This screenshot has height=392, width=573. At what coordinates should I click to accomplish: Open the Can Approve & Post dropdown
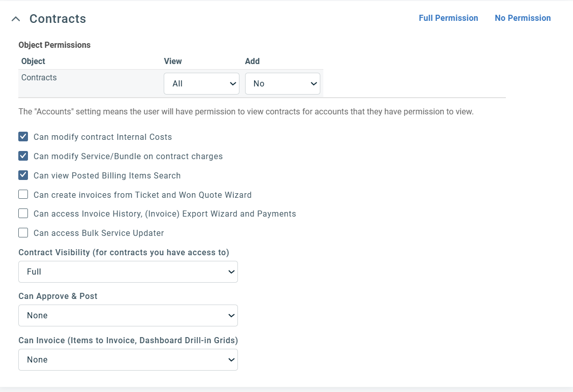pos(128,315)
